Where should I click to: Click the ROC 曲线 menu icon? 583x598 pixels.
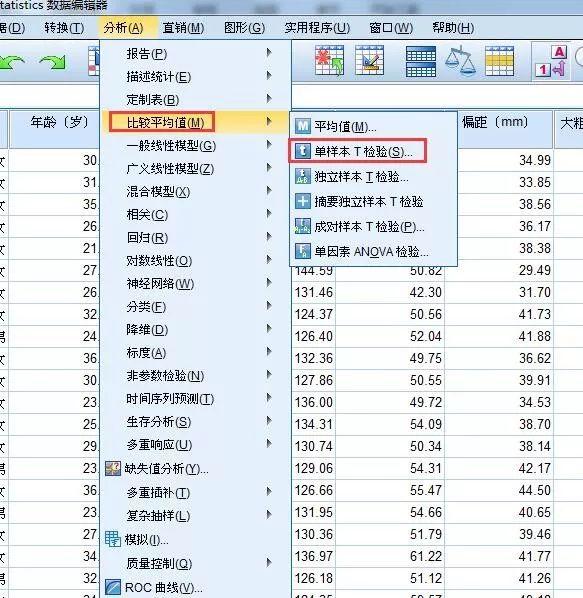coord(113,587)
